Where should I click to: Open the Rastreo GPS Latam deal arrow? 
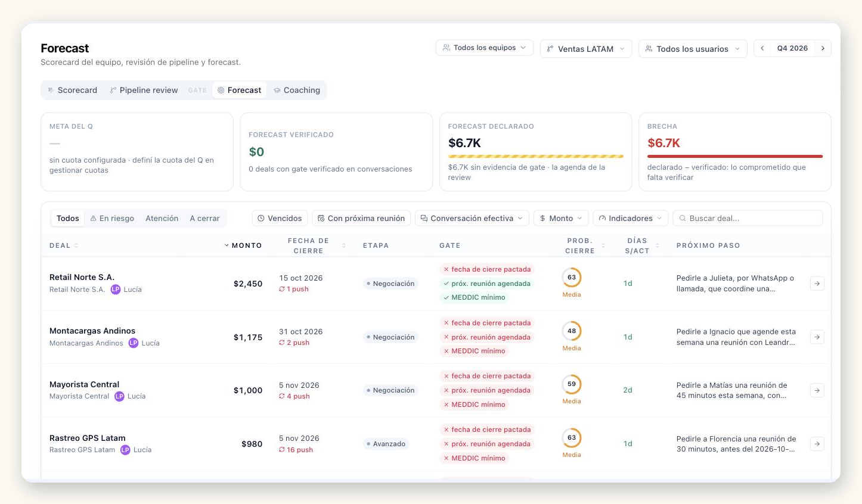tap(817, 444)
